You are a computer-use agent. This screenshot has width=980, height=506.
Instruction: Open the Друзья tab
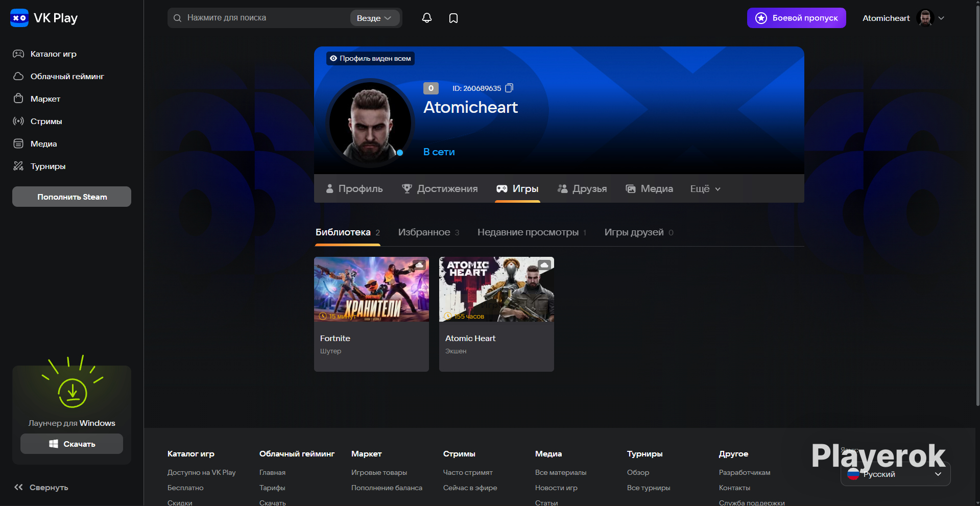coord(582,189)
